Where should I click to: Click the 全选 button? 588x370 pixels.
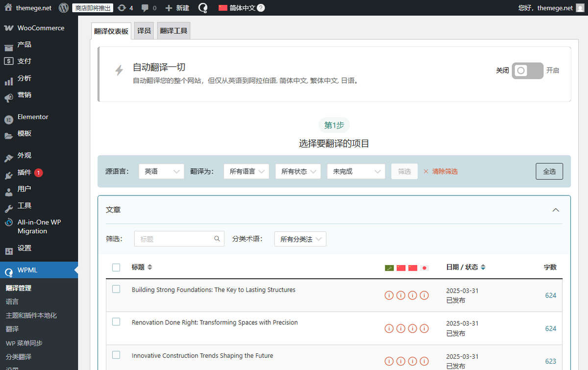tap(549, 172)
